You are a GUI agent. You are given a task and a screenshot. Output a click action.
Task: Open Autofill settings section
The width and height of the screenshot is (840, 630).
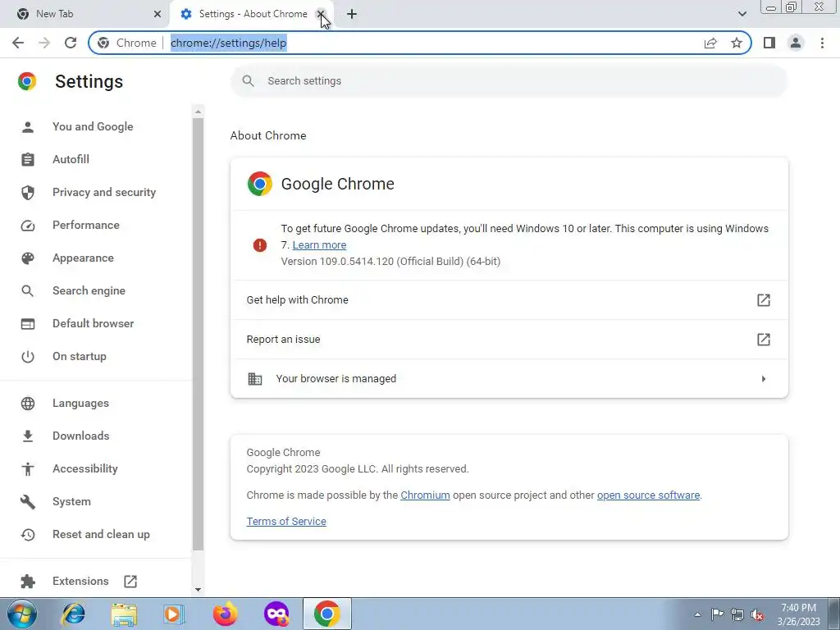[71, 159]
